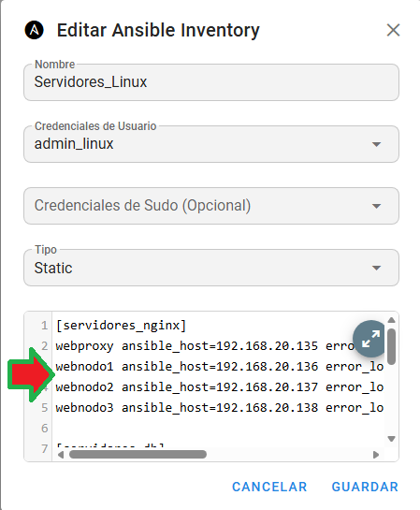Open the Tipo Static dropdown
Screen dimensions: 420x510
pos(211,268)
